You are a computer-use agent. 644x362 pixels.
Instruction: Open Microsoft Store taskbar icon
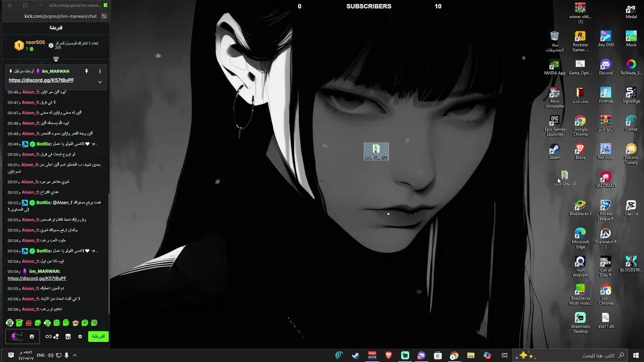click(438, 355)
